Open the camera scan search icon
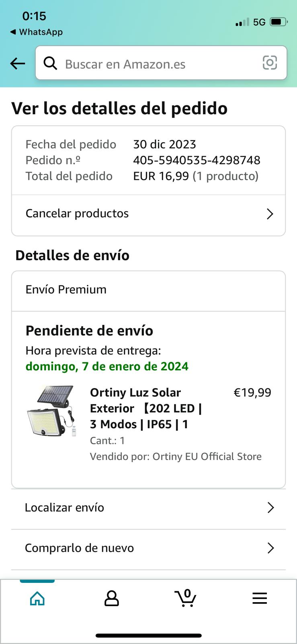The width and height of the screenshot is (297, 644). click(x=270, y=62)
